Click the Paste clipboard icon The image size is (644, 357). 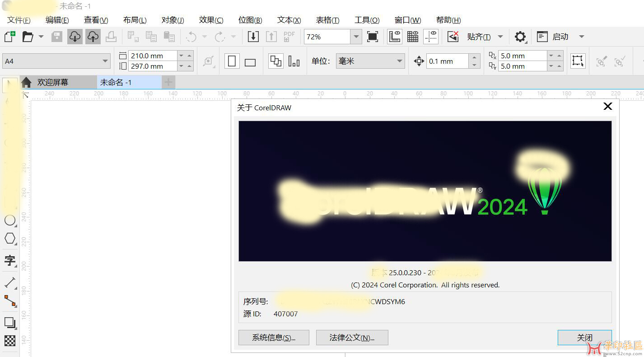(169, 37)
